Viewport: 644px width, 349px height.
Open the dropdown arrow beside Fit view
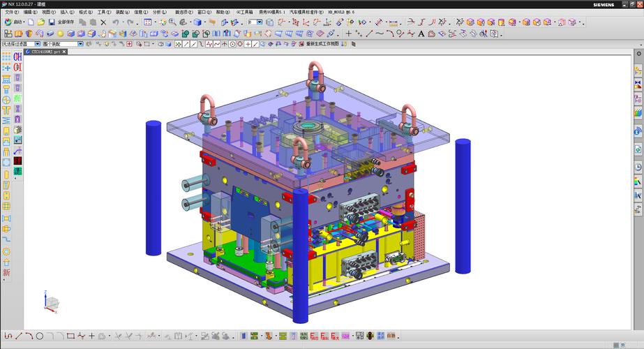coord(155,22)
